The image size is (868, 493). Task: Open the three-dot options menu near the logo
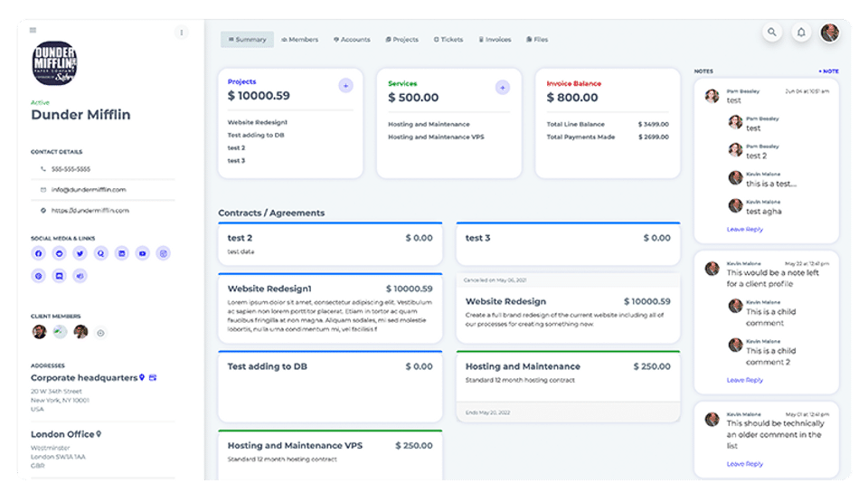click(181, 33)
